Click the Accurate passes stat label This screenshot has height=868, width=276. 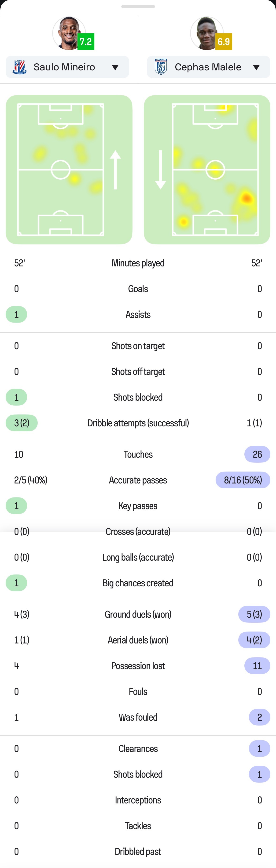138,480
